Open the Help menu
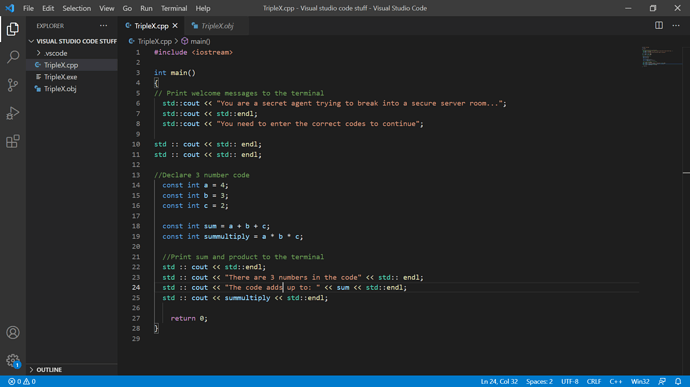This screenshot has height=387, width=690. pos(203,8)
